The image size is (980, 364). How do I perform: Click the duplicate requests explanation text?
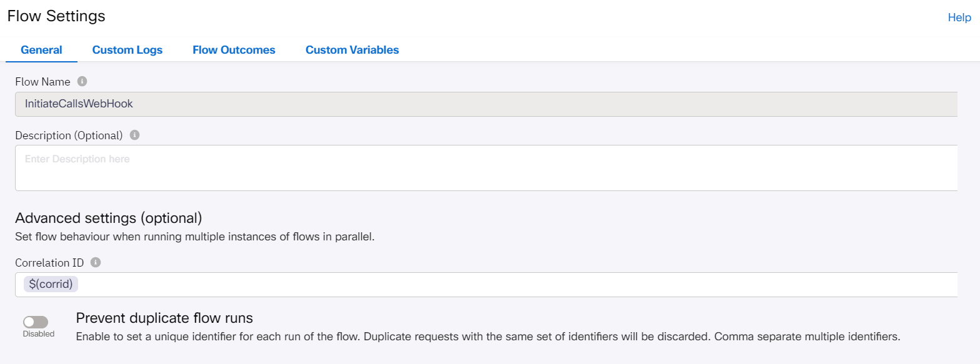pyautogui.click(x=487, y=337)
